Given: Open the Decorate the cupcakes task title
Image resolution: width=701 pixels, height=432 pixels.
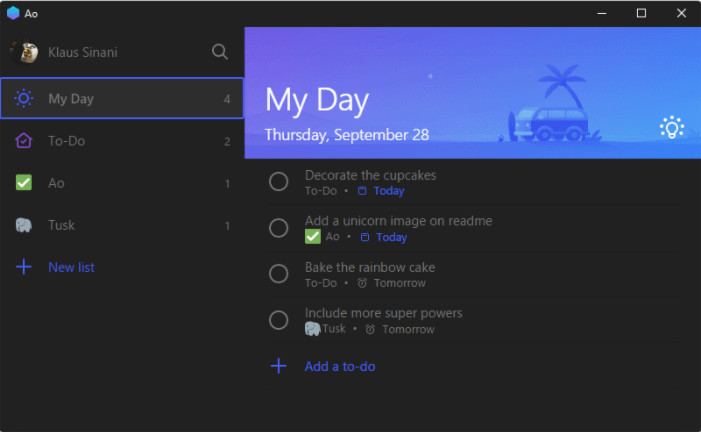Looking at the screenshot, I should (x=370, y=175).
